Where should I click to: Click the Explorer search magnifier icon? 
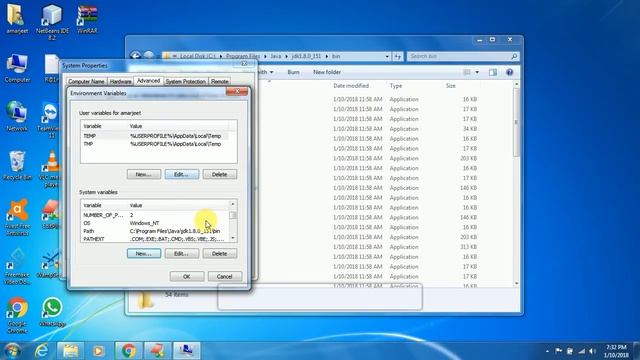[x=514, y=56]
